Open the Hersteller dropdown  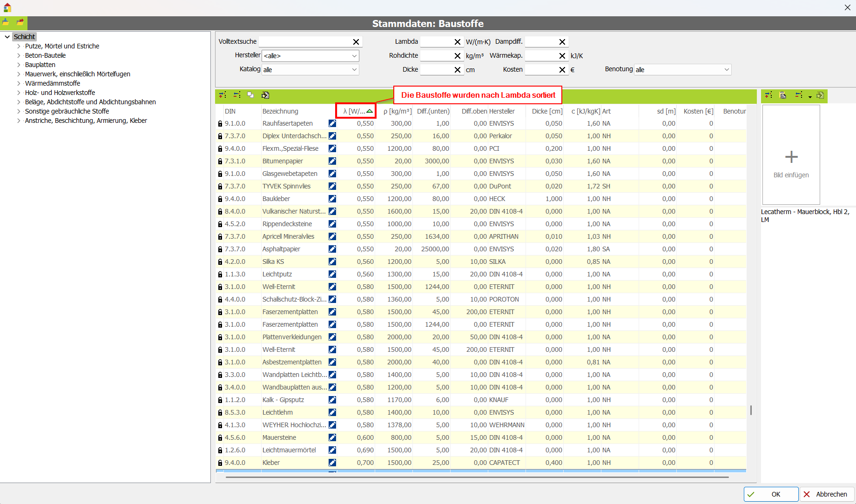354,56
